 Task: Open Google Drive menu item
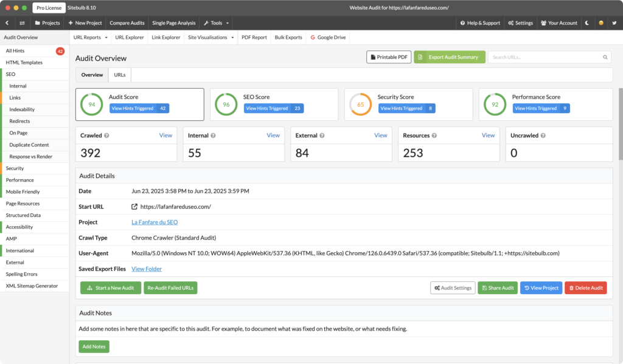click(x=328, y=37)
